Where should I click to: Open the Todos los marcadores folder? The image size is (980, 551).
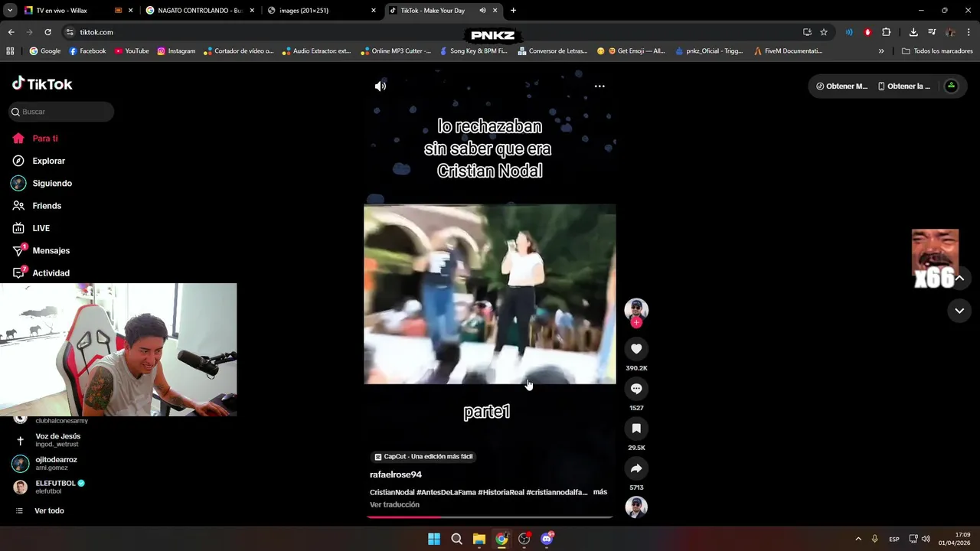(937, 51)
